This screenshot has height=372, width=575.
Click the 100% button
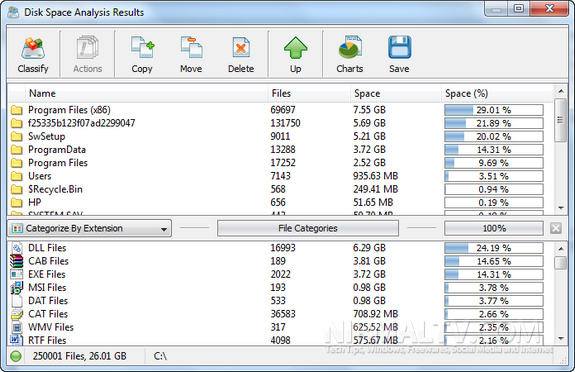pyautogui.click(x=494, y=228)
